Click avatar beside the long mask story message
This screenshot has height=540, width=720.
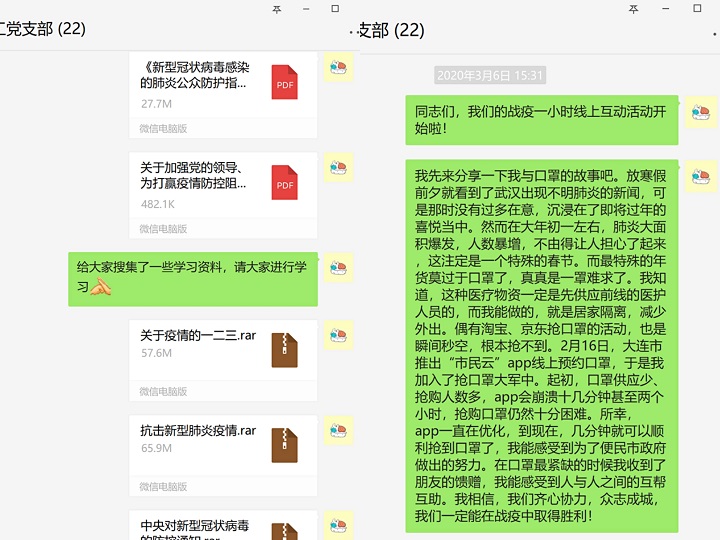tap(699, 176)
